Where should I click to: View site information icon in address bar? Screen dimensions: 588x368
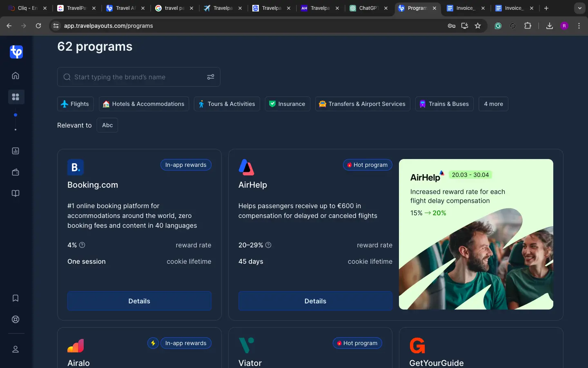(56, 26)
